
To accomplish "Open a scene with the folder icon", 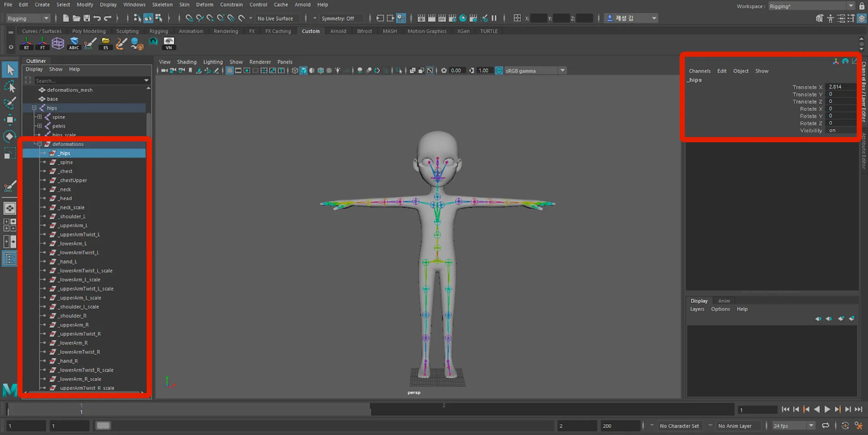I will coord(76,18).
